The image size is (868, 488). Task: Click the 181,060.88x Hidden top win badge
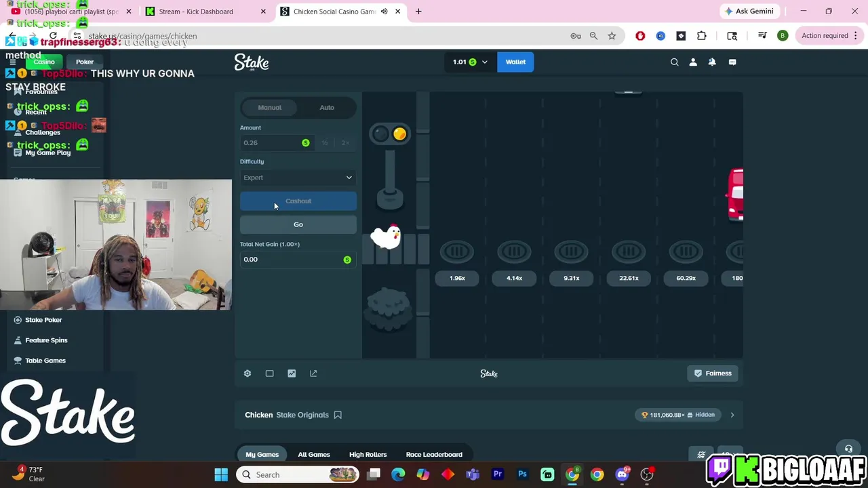(678, 415)
